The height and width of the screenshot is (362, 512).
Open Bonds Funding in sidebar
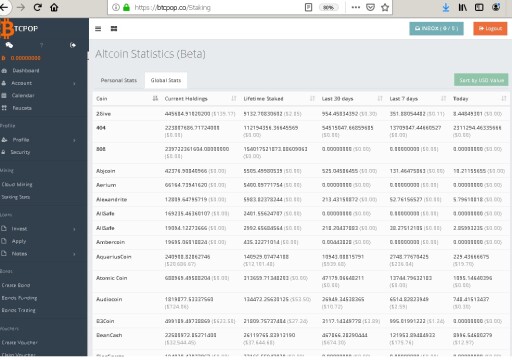pos(19,298)
